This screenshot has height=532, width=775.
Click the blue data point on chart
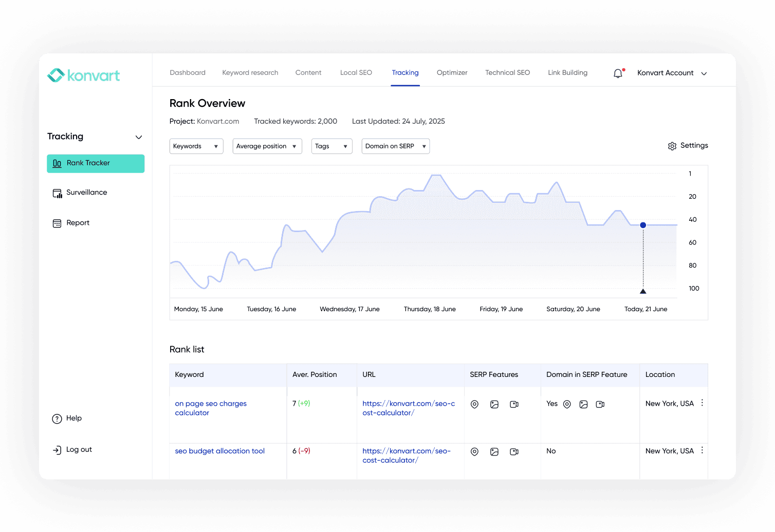click(643, 225)
